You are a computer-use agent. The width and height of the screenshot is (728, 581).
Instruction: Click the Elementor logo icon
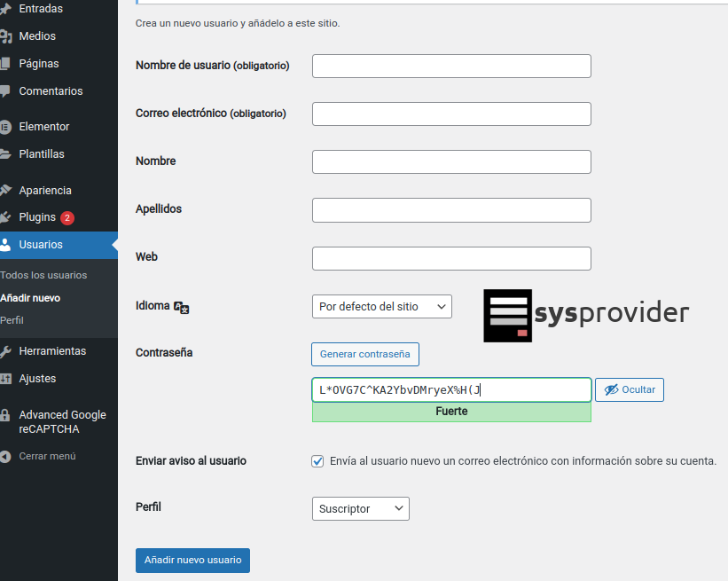point(4,127)
